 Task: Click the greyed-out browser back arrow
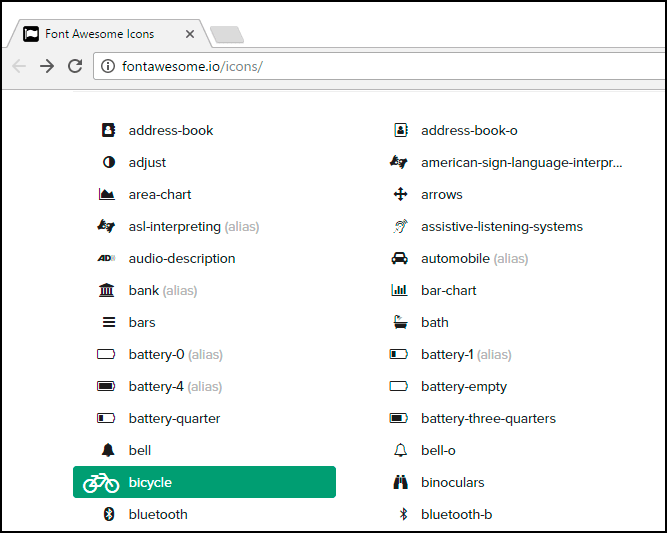click(x=19, y=66)
